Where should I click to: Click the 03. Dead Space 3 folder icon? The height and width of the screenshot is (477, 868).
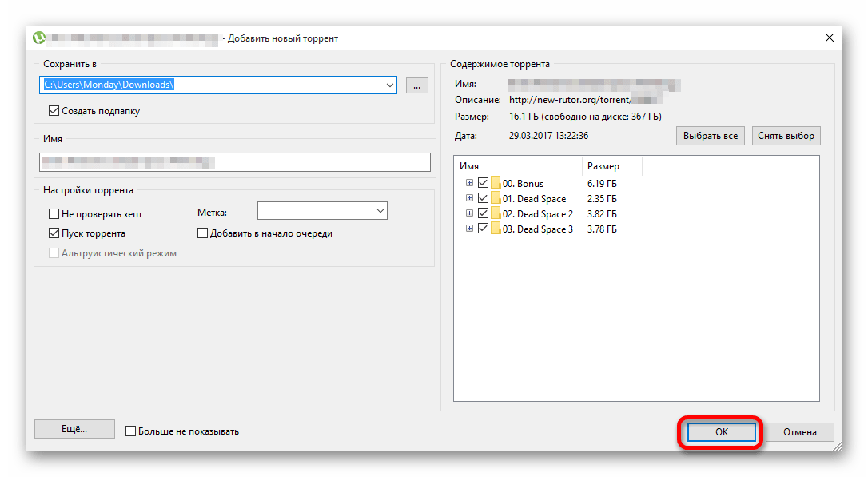[496, 229]
